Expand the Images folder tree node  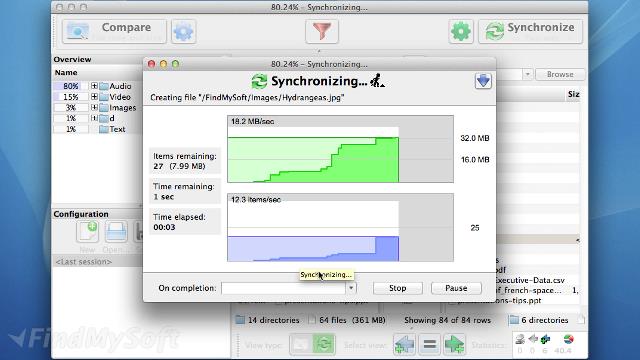[94, 107]
